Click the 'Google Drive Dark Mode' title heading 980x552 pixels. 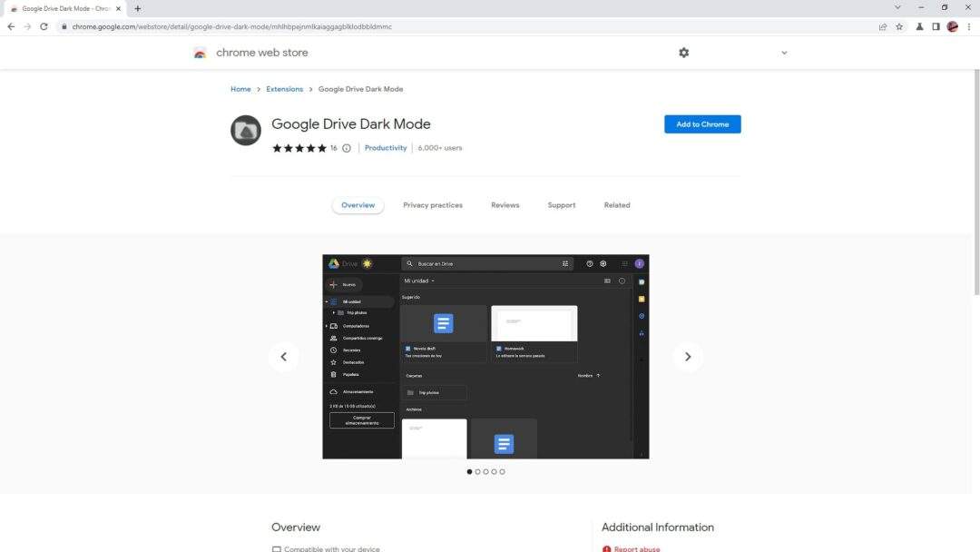[x=350, y=123]
